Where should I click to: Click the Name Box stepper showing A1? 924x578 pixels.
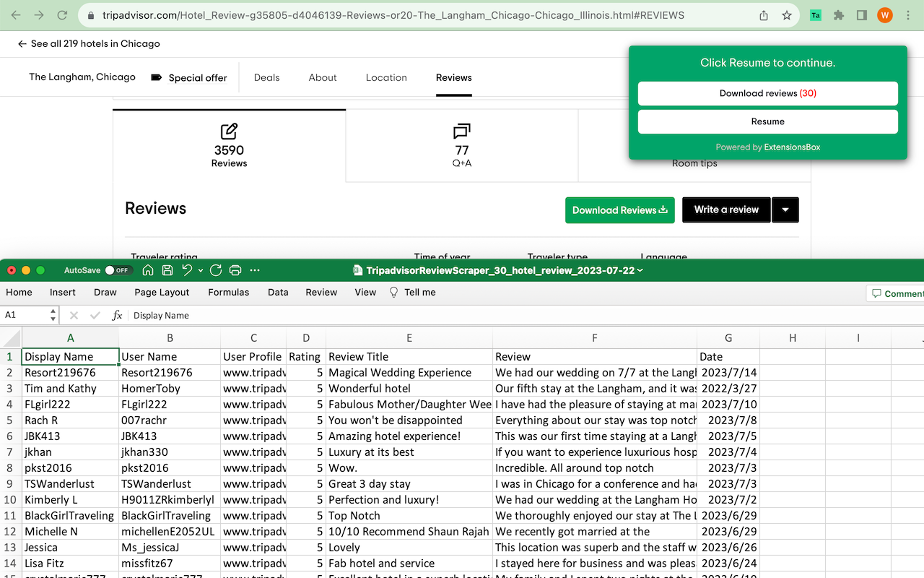tap(53, 315)
